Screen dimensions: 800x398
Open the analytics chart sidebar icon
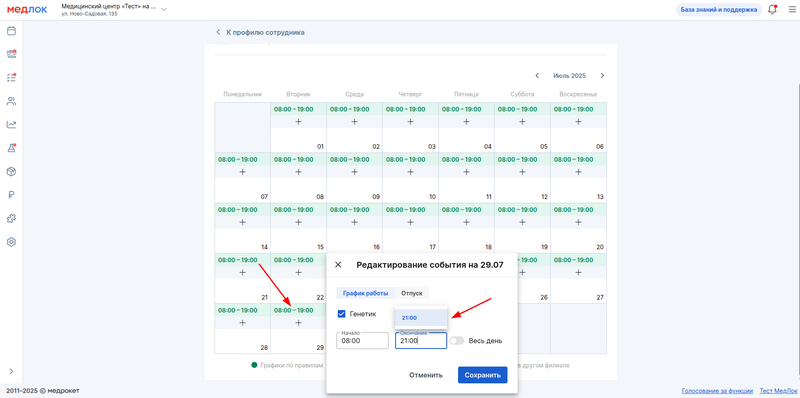pos(11,125)
